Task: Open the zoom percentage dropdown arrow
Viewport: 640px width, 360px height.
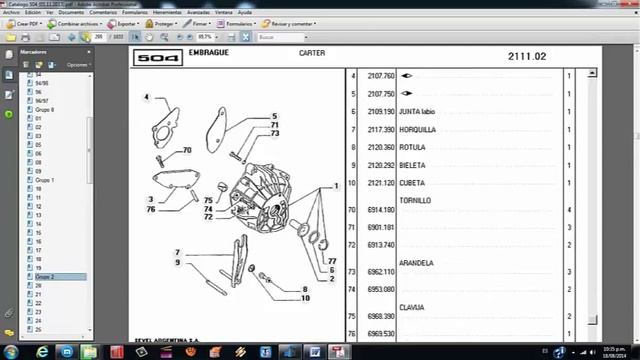Action: (217, 37)
